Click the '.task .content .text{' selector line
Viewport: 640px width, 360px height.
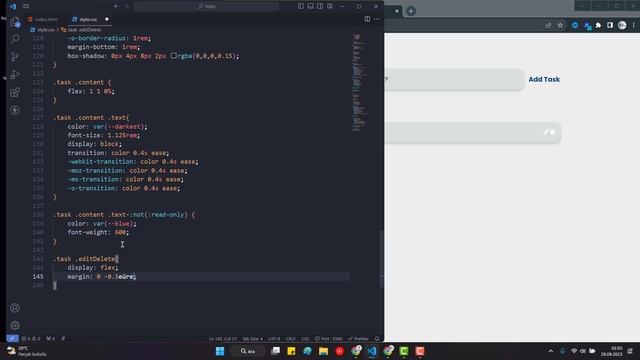coord(91,118)
